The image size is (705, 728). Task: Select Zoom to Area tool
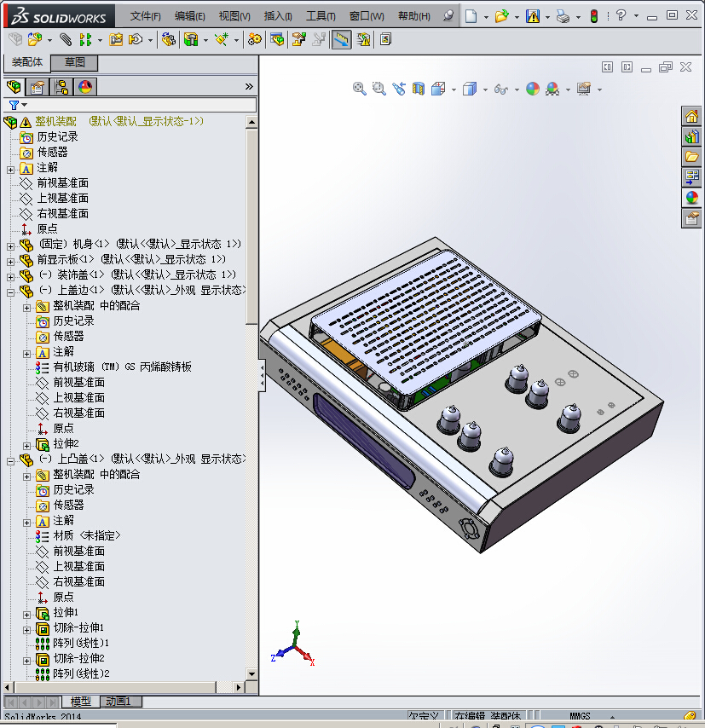[x=379, y=89]
